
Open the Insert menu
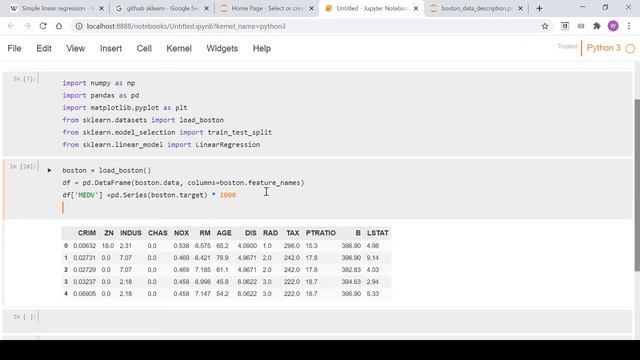coord(111,49)
